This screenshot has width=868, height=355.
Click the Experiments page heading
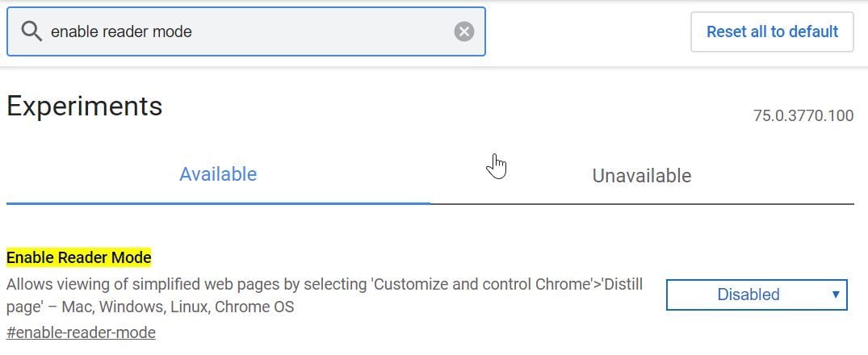[85, 106]
